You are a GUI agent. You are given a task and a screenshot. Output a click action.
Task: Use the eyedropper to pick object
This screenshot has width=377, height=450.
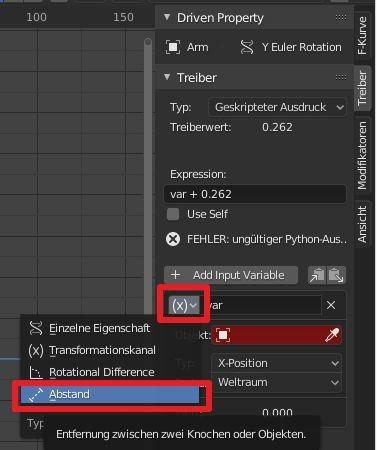click(x=332, y=335)
